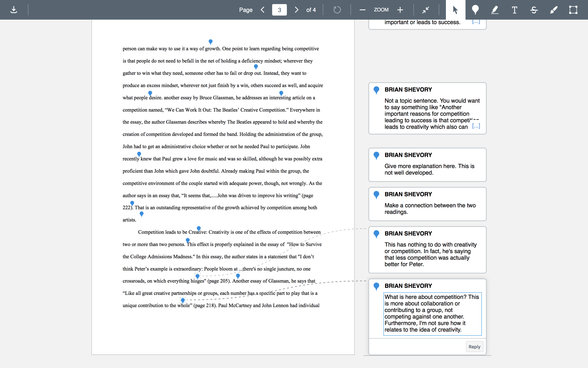Click the pin icon on the "Make a connection" card
The height and width of the screenshot is (368, 588).
tap(376, 195)
